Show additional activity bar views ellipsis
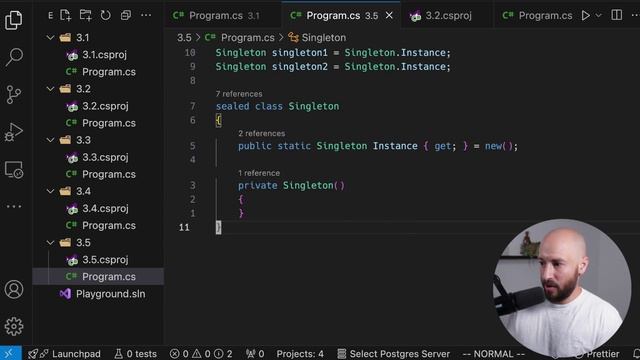640x360 pixels. pos(13,207)
